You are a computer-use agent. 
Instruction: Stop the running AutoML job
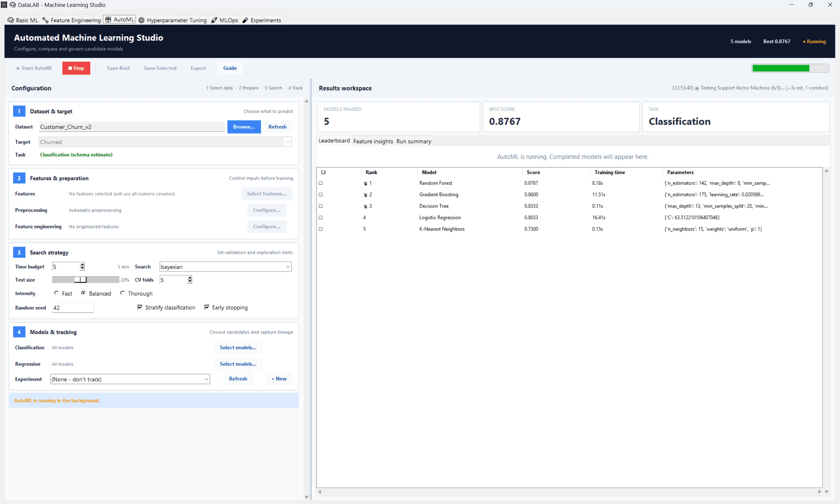[76, 68]
